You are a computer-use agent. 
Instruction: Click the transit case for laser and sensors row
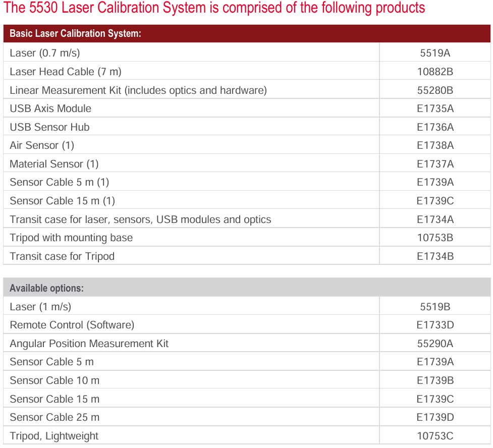pos(140,219)
